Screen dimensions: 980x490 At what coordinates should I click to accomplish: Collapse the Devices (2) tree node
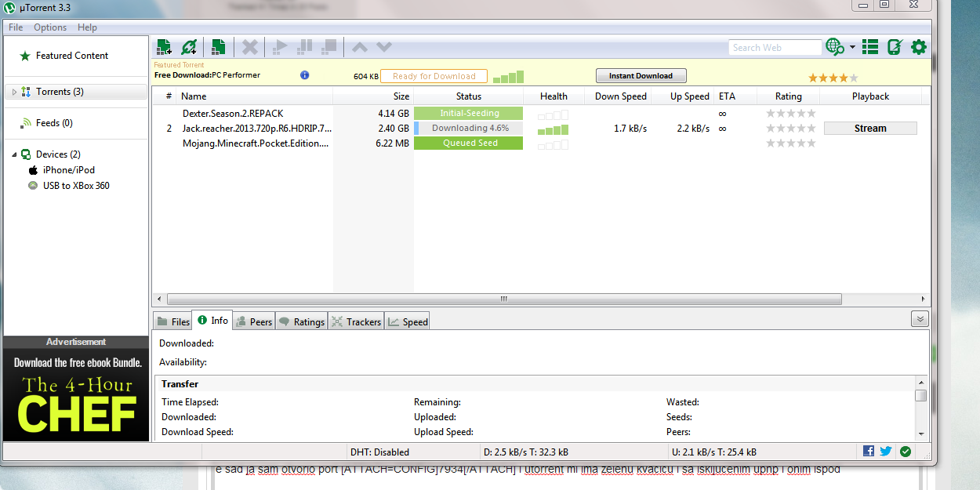click(14, 154)
